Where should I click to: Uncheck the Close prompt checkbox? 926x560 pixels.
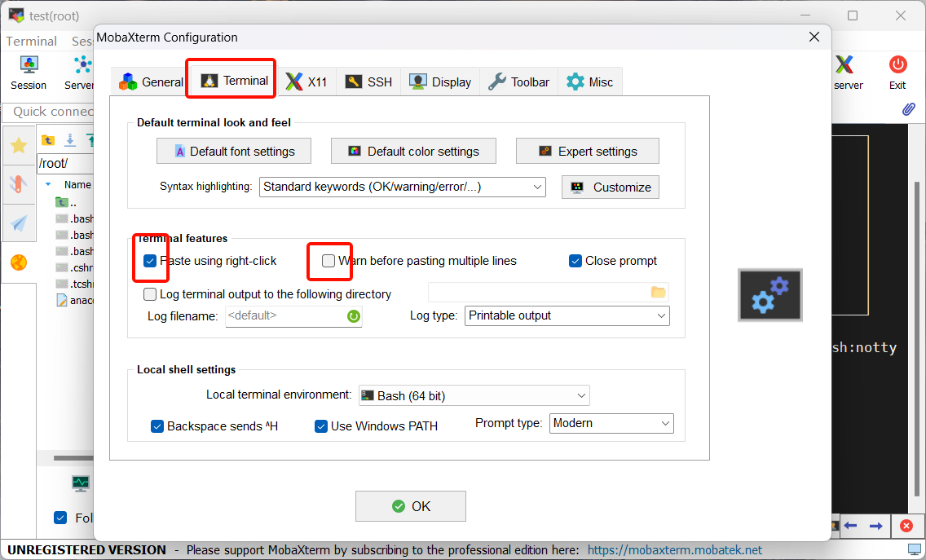click(575, 261)
